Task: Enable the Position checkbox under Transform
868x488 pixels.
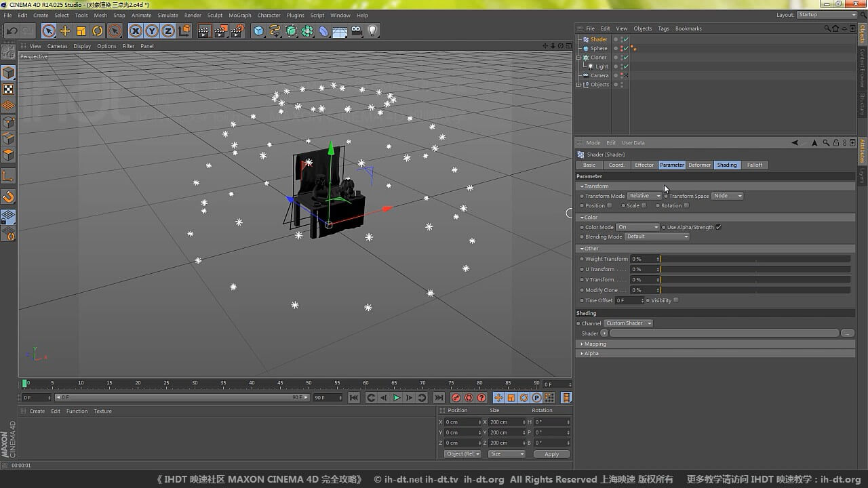Action: tap(610, 205)
